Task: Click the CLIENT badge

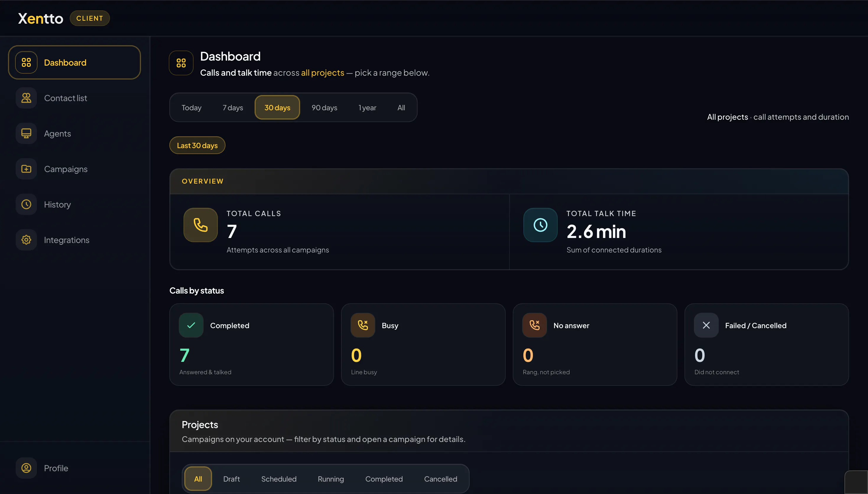Action: point(90,18)
